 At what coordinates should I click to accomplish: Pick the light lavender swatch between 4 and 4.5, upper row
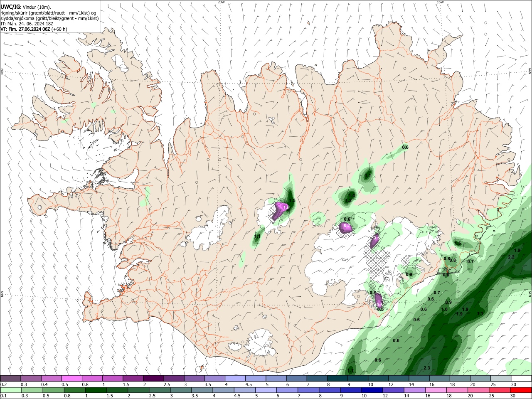(235, 379)
